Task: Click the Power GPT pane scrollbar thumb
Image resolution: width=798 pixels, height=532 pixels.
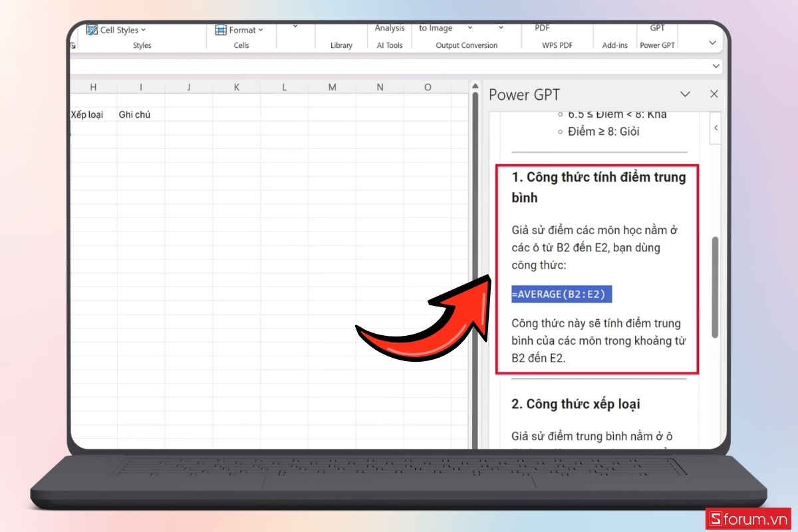Action: tap(715, 287)
